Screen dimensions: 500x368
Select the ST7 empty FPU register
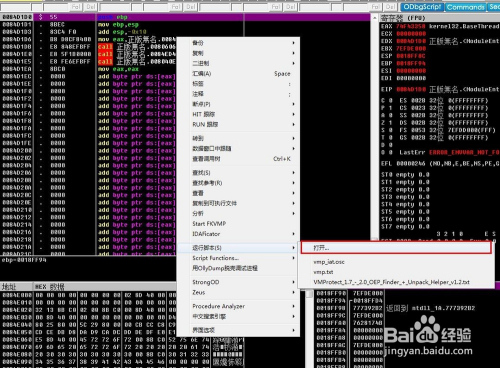(x=405, y=227)
